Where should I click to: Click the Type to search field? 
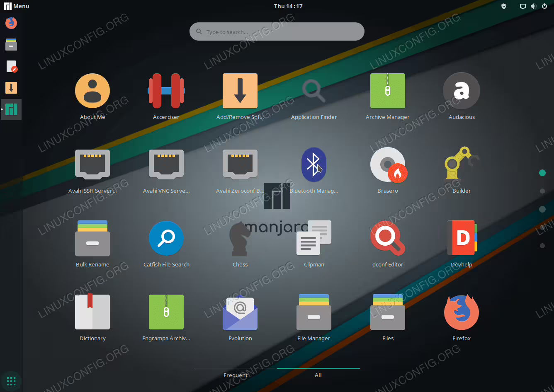point(277,31)
